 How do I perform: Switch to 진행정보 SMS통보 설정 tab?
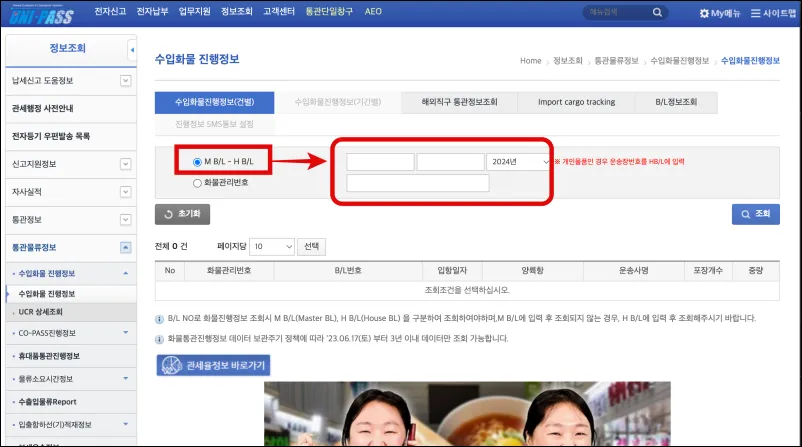tap(214, 124)
